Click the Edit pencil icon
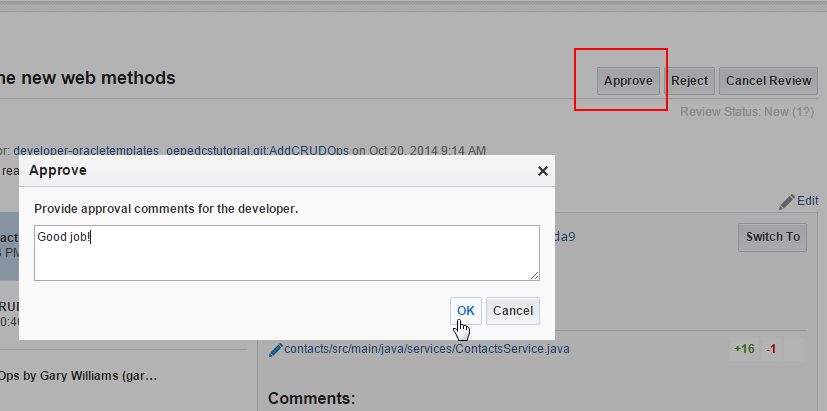 pos(786,202)
